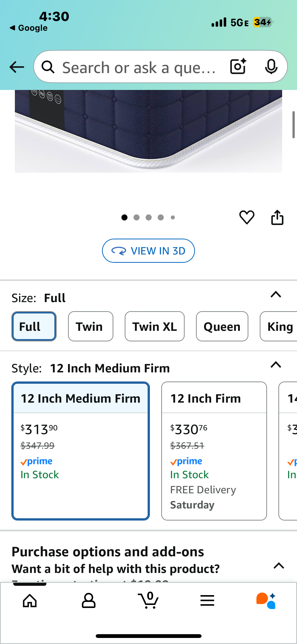Collapse the Size section chevron
The width and height of the screenshot is (297, 644).
click(276, 294)
